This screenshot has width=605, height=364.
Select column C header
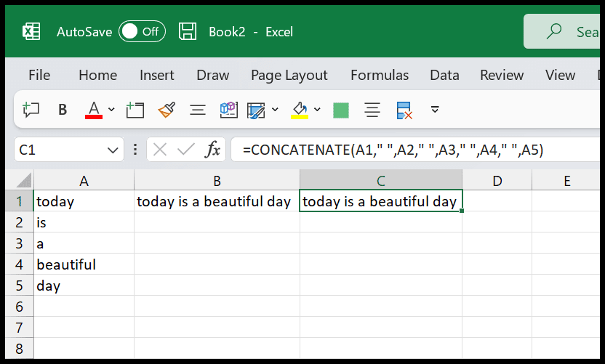(x=381, y=180)
